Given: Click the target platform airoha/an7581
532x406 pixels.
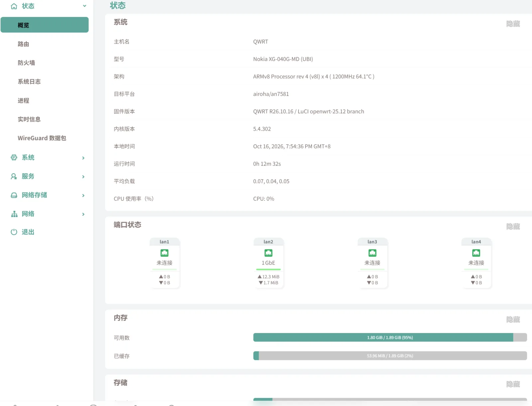Looking at the screenshot, I should (271, 94).
